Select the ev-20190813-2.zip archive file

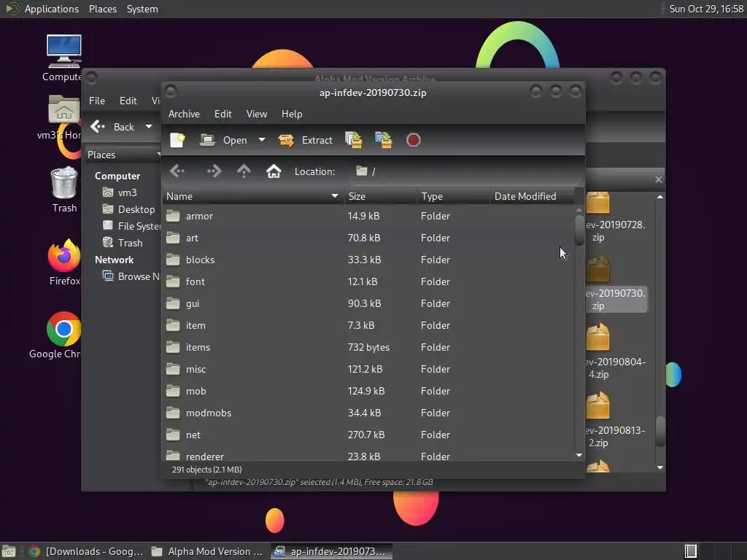[x=614, y=421]
